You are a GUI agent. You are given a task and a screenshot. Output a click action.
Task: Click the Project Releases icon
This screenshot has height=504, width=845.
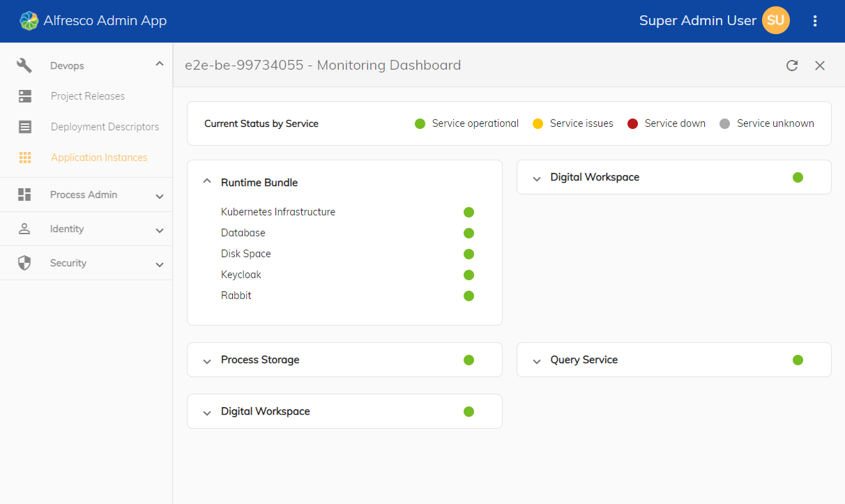[x=26, y=96]
